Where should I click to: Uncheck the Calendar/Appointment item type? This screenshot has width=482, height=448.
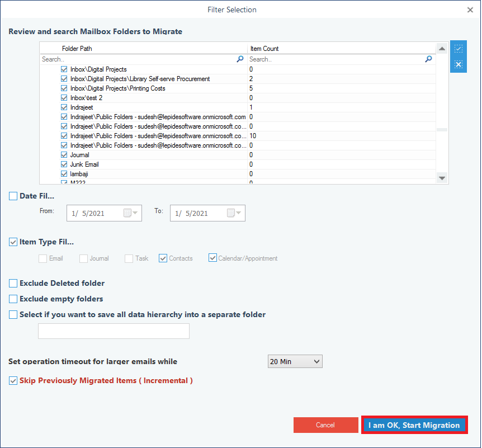click(212, 258)
